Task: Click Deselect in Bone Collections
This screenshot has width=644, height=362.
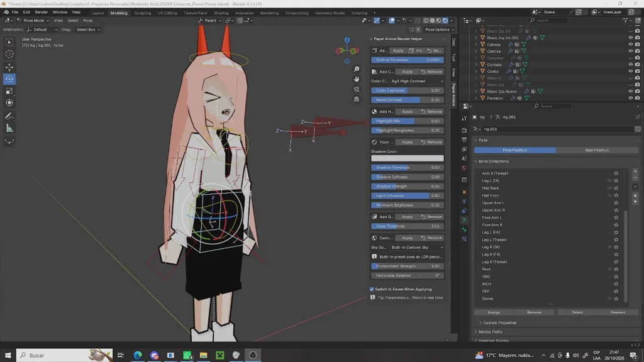Action: coord(618,312)
